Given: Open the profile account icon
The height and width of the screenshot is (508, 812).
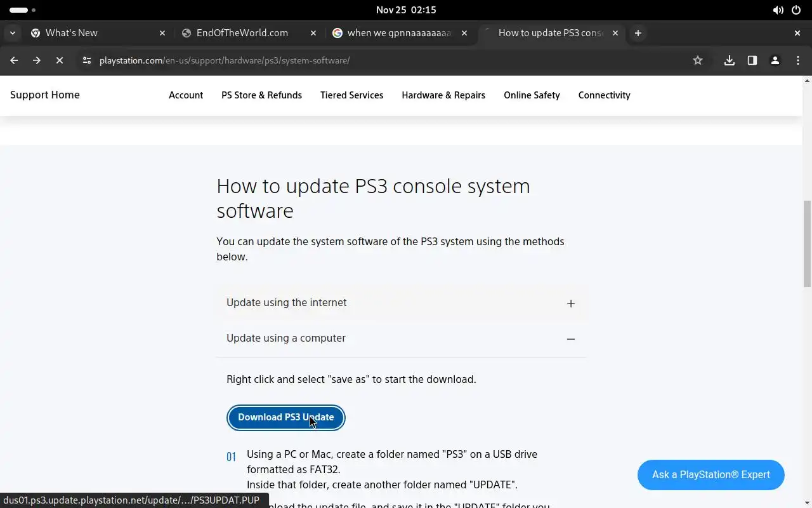Looking at the screenshot, I should [775, 60].
